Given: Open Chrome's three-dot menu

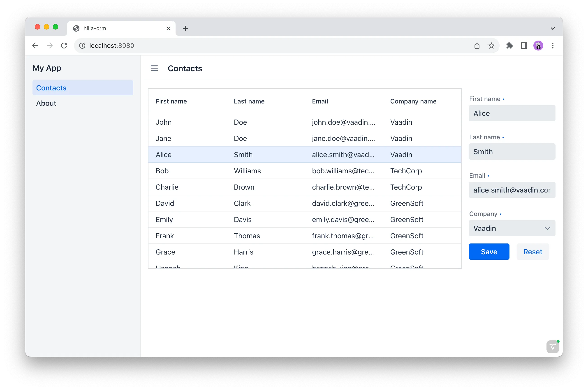Looking at the screenshot, I should [553, 46].
